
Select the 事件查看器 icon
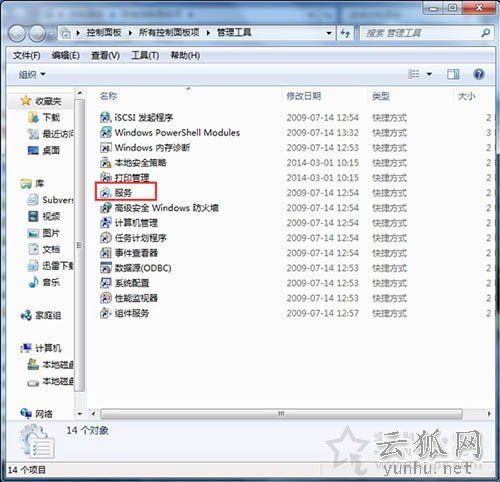(x=105, y=253)
